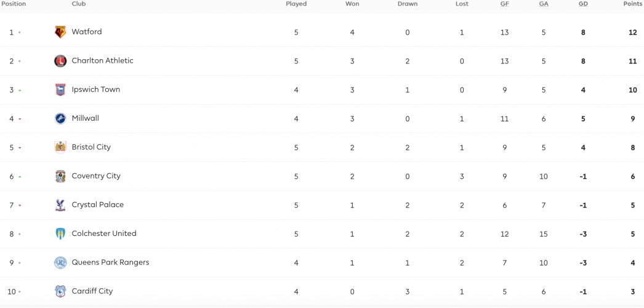Screen dimensions: 644x308
Task: Click the GF column header
Action: (504, 4)
